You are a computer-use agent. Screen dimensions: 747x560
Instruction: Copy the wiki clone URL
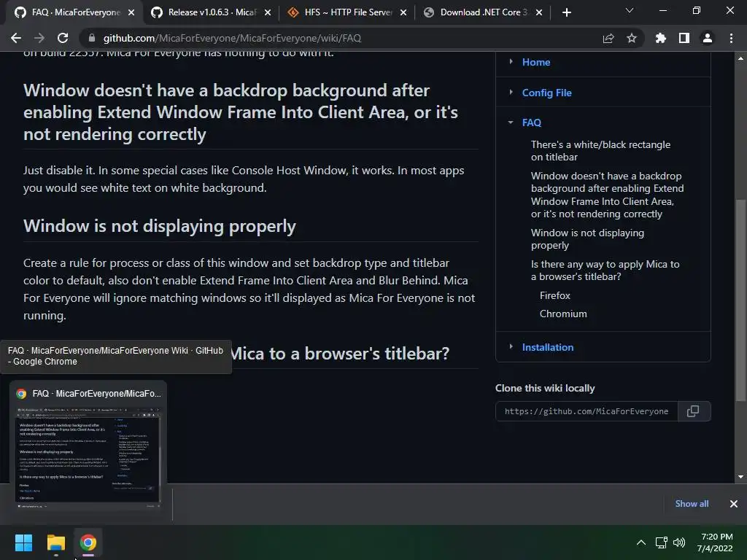coord(693,411)
